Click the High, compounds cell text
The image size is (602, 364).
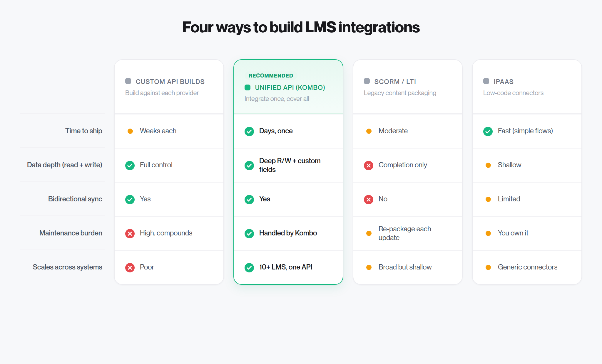(x=166, y=233)
